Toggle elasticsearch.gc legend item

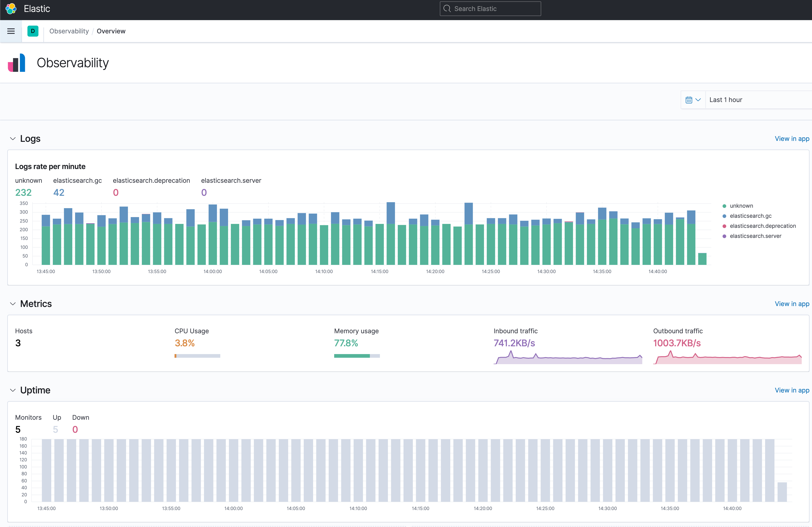pos(750,216)
